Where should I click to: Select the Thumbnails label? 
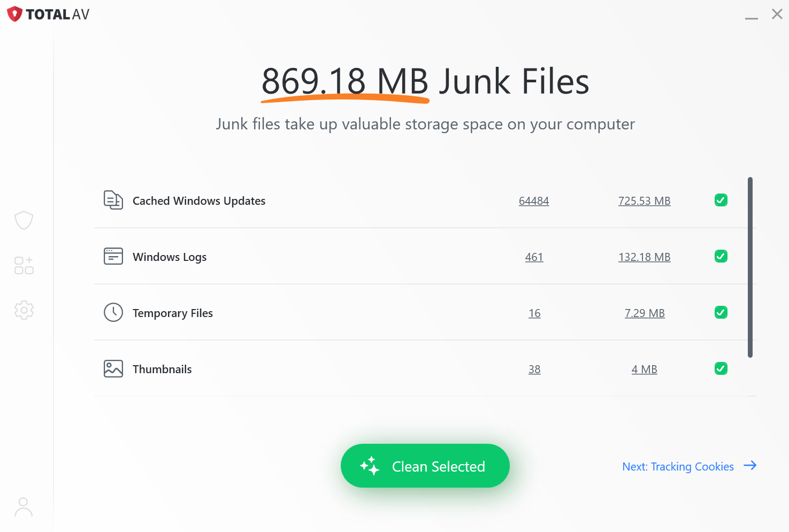click(162, 369)
